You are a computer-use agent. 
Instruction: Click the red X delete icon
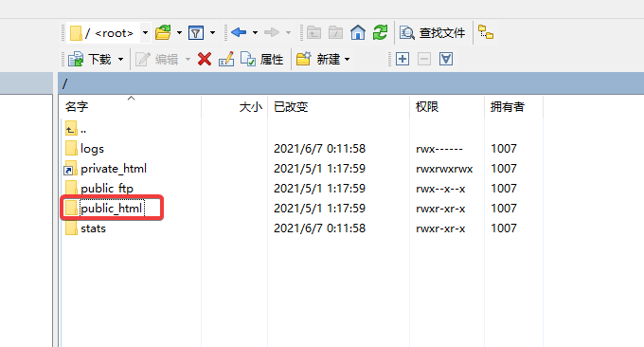click(x=205, y=59)
